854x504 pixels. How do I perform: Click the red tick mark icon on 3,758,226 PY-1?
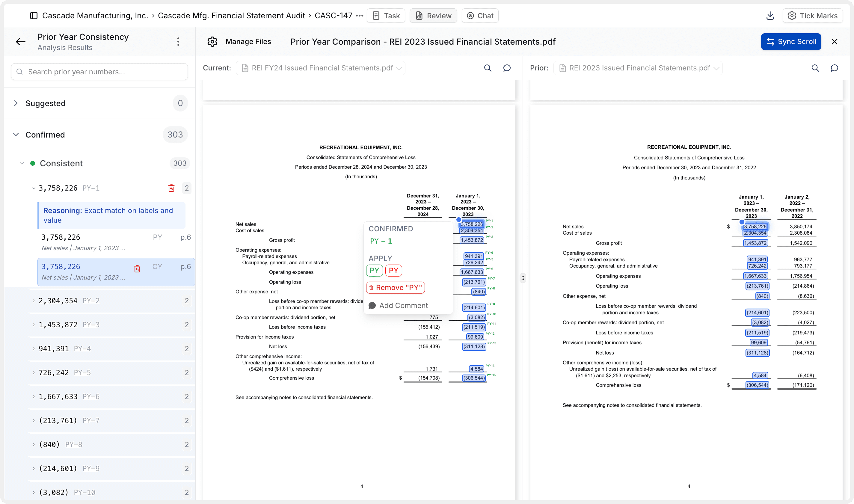click(x=171, y=188)
